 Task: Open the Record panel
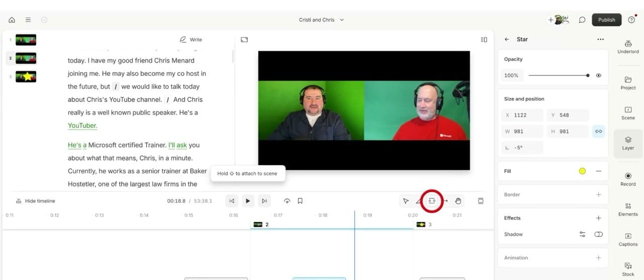[x=628, y=179]
